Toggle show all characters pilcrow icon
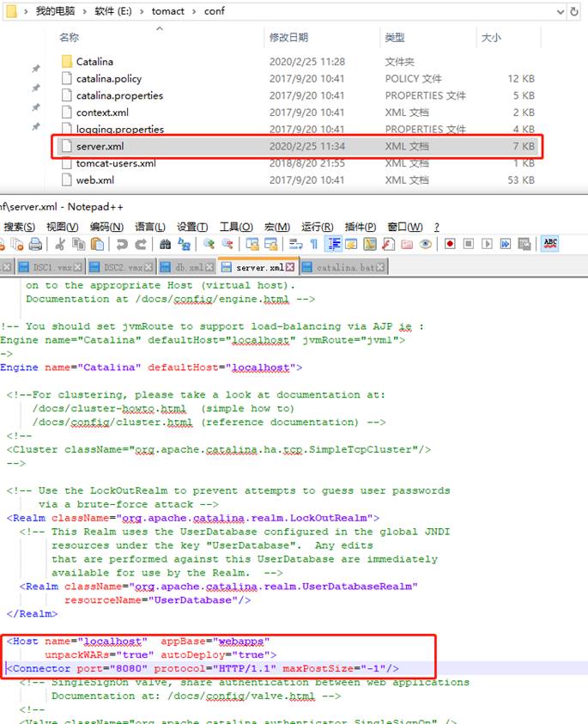The image size is (588, 724). [314, 244]
